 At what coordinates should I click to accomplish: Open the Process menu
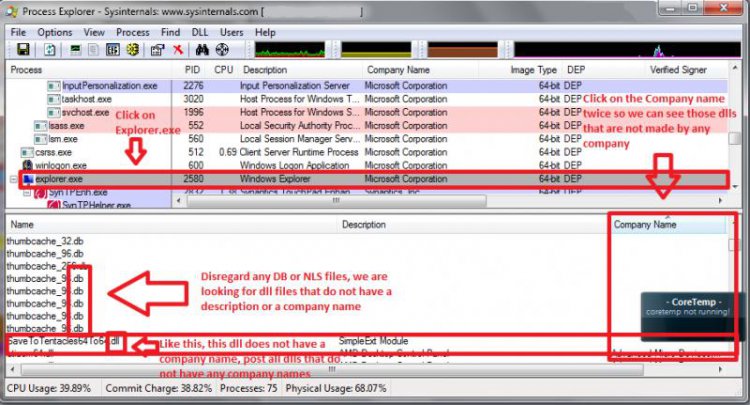[x=132, y=32]
